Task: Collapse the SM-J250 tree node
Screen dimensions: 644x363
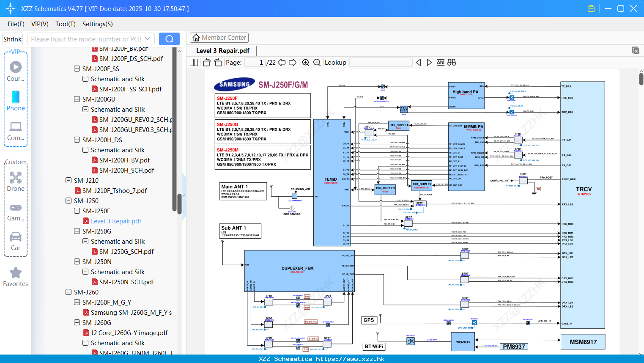Action: 69,201
